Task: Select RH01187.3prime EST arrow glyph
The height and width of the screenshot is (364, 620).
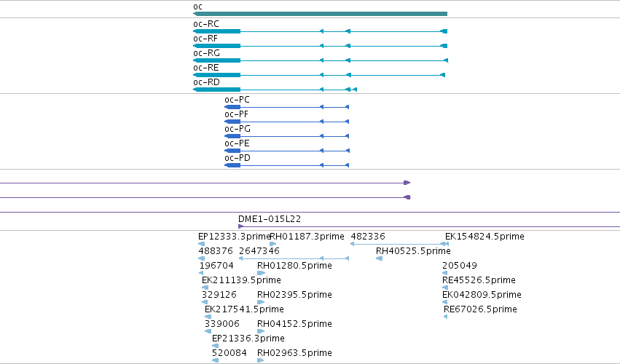Action: click(x=272, y=244)
